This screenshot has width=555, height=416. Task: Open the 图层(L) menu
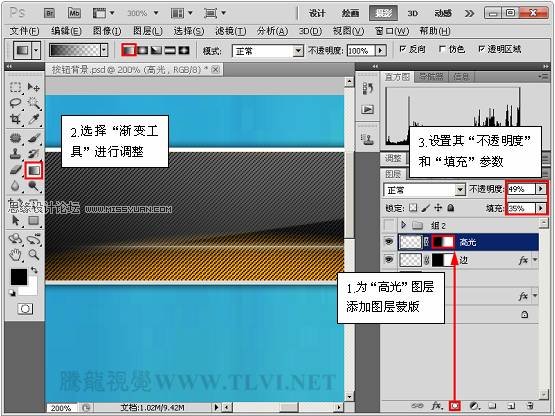coord(148,31)
